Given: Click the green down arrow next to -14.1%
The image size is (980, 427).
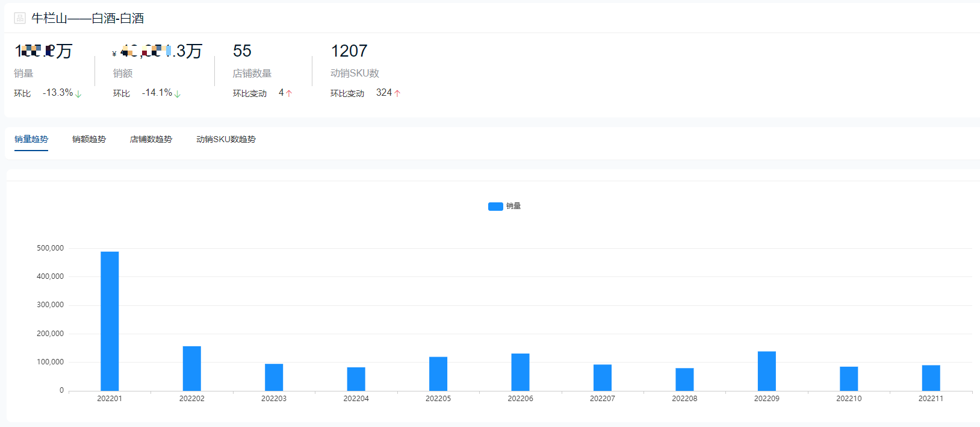Looking at the screenshot, I should pos(178,93).
